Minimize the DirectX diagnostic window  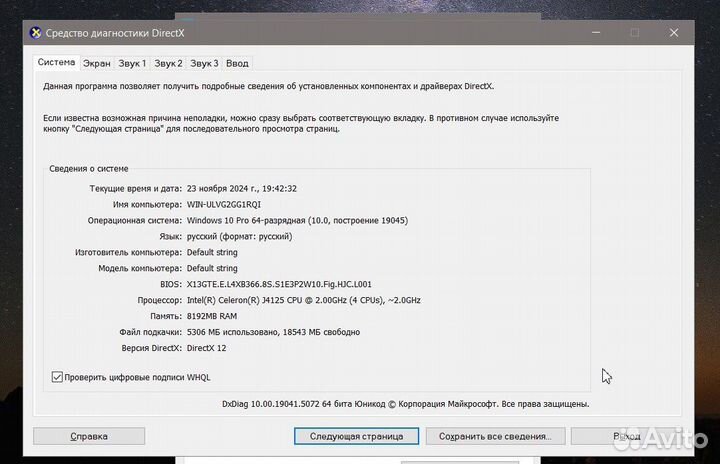(596, 33)
